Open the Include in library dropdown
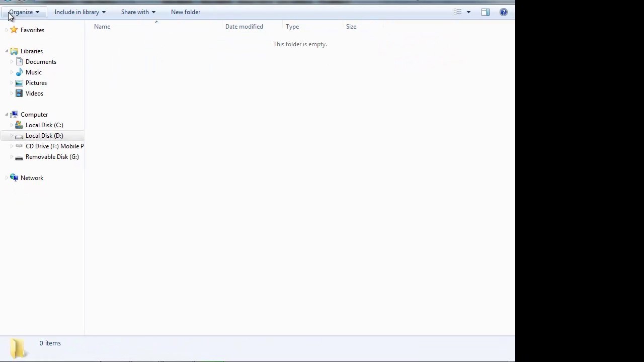Screen dimensions: 644x362 [x=80, y=12]
